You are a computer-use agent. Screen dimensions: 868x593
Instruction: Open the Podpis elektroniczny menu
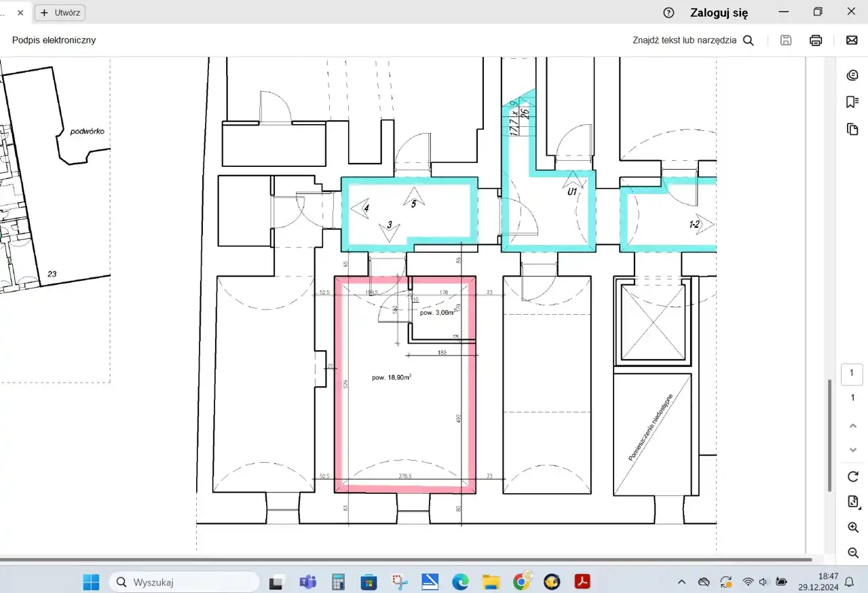pos(54,40)
